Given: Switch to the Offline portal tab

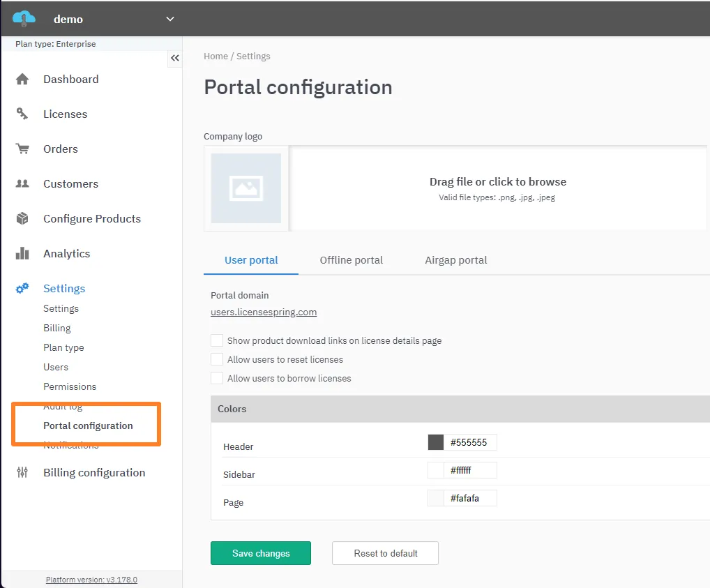Looking at the screenshot, I should click(352, 259).
